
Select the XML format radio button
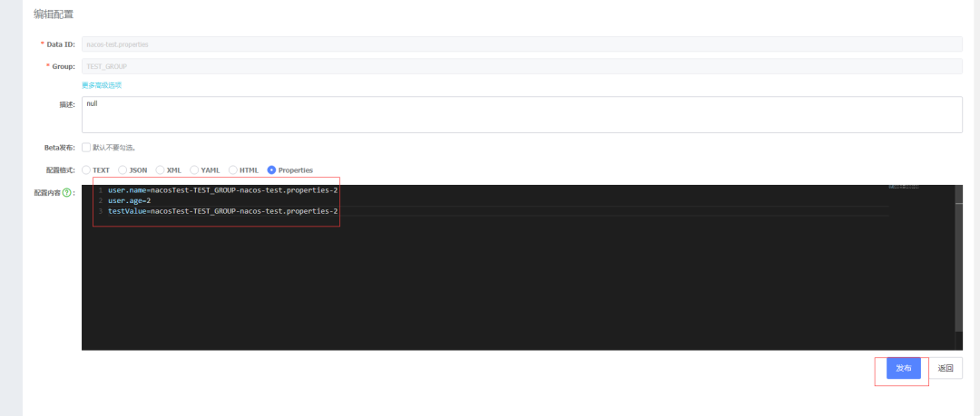pos(160,169)
